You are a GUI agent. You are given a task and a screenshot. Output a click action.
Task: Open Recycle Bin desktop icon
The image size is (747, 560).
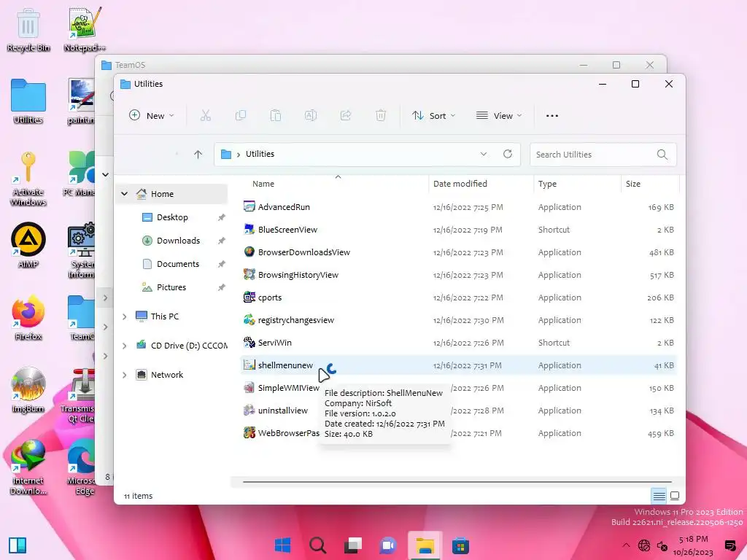coord(28,29)
